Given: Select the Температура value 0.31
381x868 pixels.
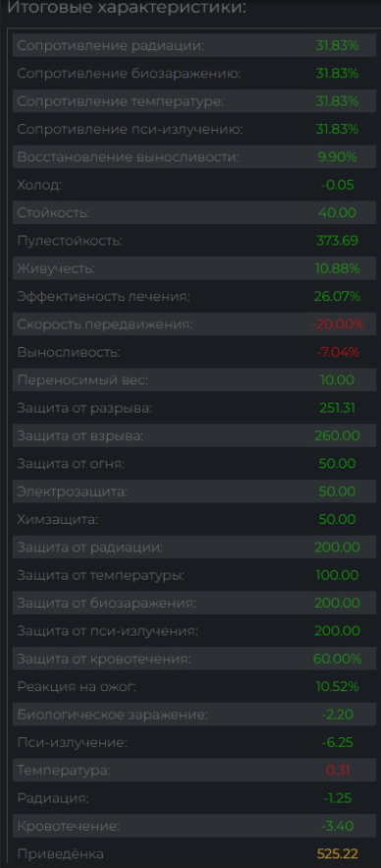Looking at the screenshot, I should pyautogui.click(x=338, y=770).
